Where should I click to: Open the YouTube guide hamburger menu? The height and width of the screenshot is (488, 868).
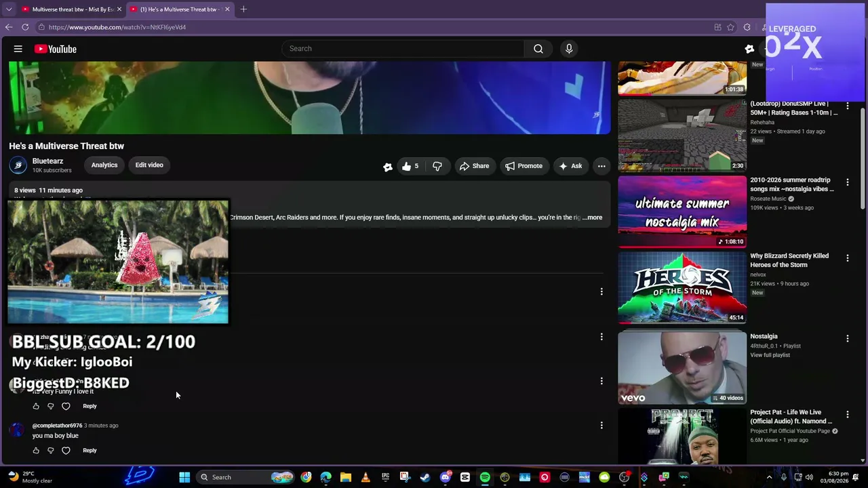point(18,49)
